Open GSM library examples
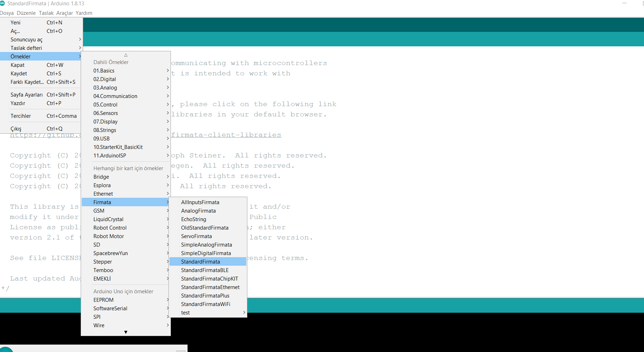This screenshot has width=644, height=352. point(126,211)
